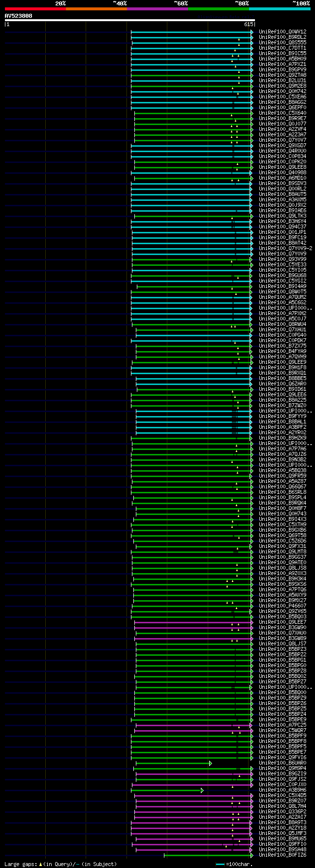Open the UniRef100_C0PG40 entry
This screenshot has width=315, height=868.
point(283,335)
